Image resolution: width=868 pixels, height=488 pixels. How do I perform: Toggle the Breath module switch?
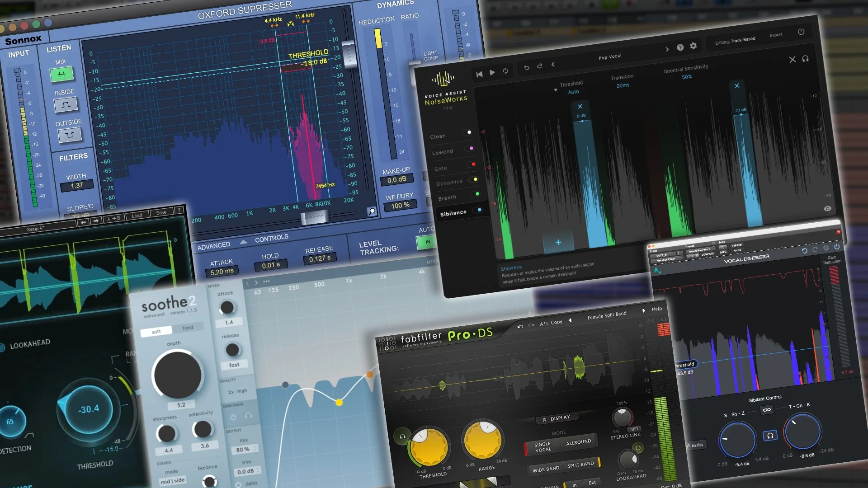(x=476, y=194)
